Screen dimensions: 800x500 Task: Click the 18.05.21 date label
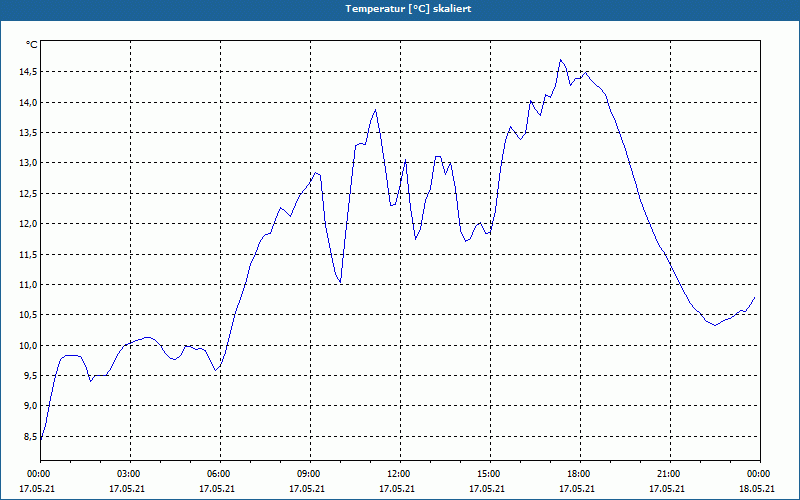click(x=757, y=489)
